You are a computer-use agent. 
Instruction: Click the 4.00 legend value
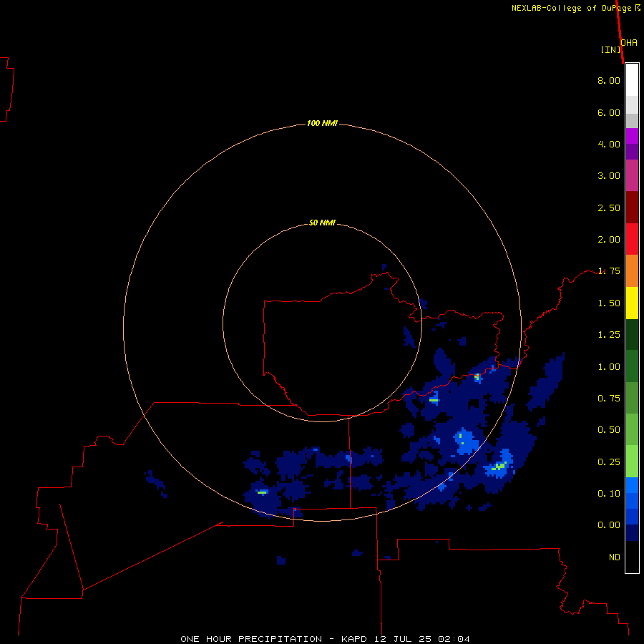click(609, 144)
